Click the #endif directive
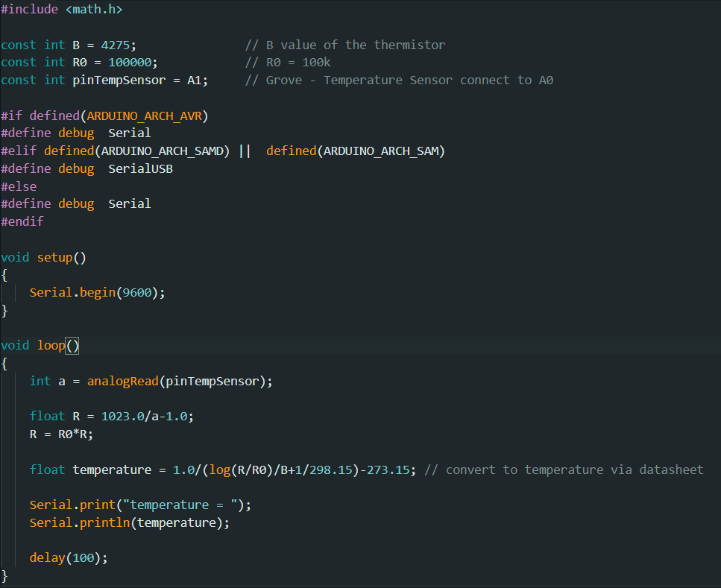Image resolution: width=721 pixels, height=588 pixels. (x=22, y=221)
